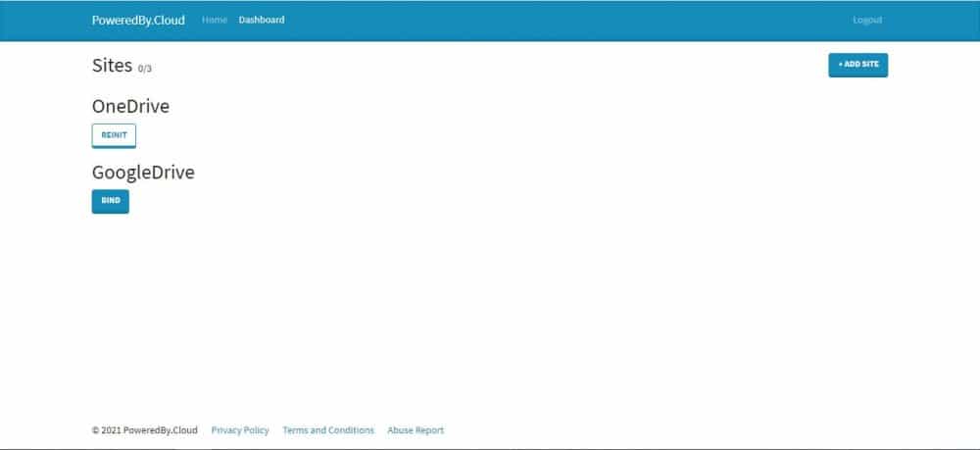The height and width of the screenshot is (450, 980).
Task: Select the OneDrive heading text
Action: [x=130, y=106]
